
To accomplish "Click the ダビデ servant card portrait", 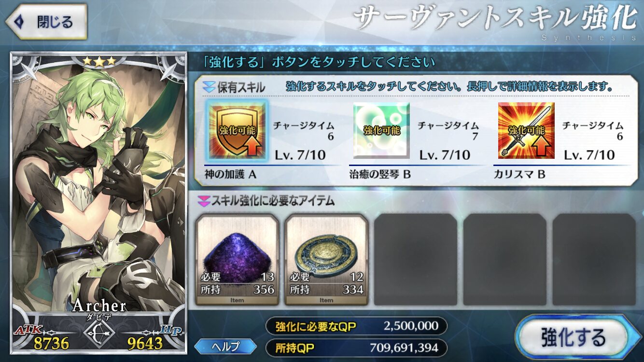I will (x=98, y=203).
